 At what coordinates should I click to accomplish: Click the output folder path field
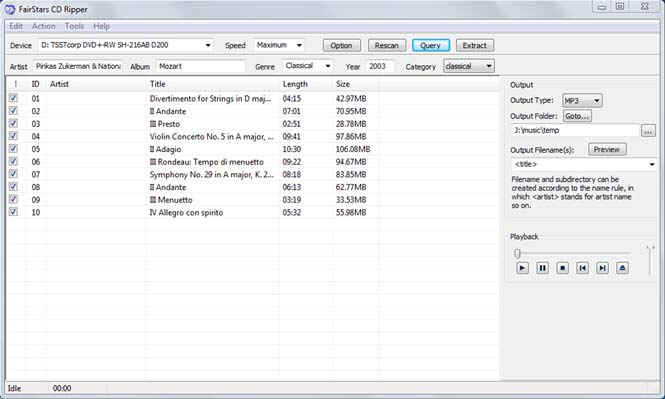pos(575,131)
